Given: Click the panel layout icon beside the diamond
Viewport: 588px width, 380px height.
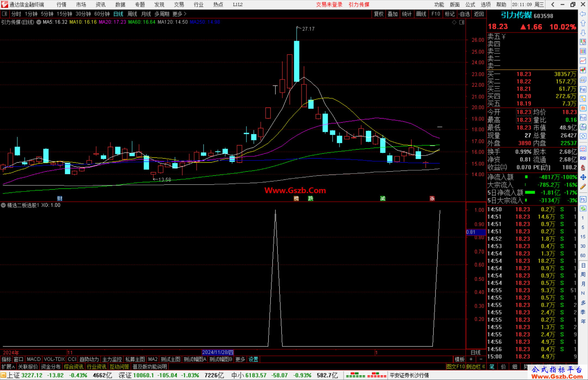Looking at the screenshot, I should point(462,22).
